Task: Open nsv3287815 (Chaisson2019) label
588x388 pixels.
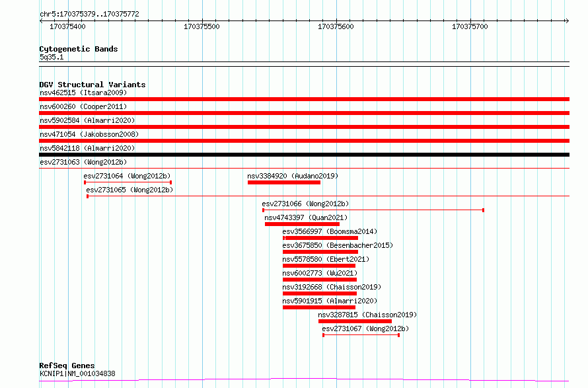Action: [367, 315]
